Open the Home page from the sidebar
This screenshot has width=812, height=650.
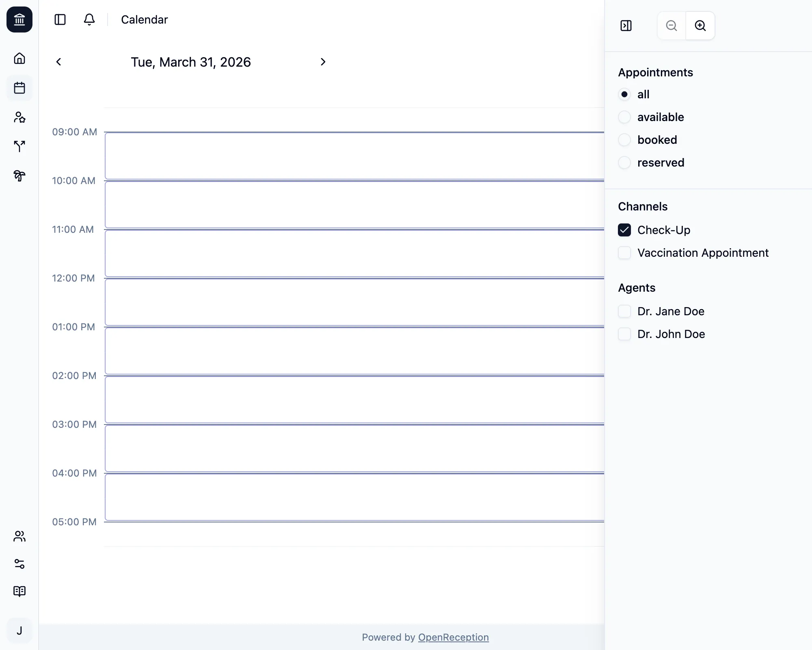click(19, 58)
